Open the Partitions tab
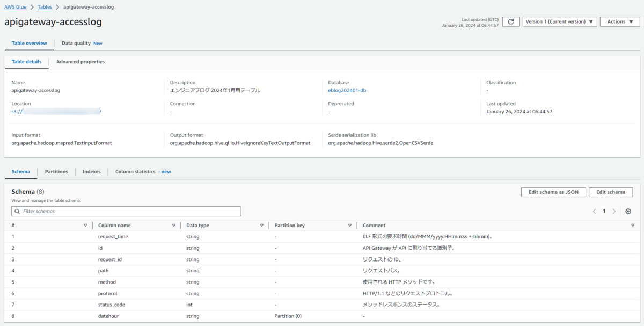 point(56,172)
